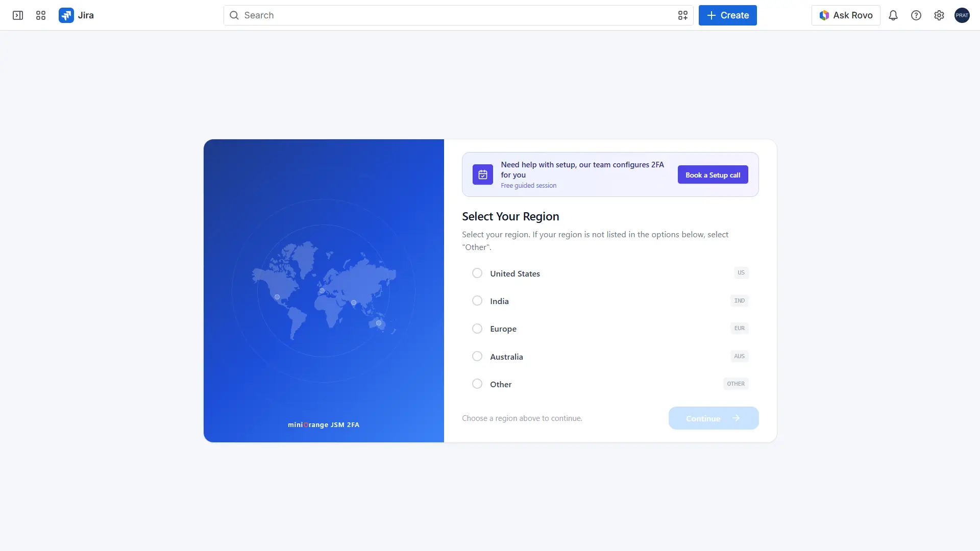This screenshot has height=551, width=980.
Task: Click the calendar icon in setup banner
Action: 483,174
